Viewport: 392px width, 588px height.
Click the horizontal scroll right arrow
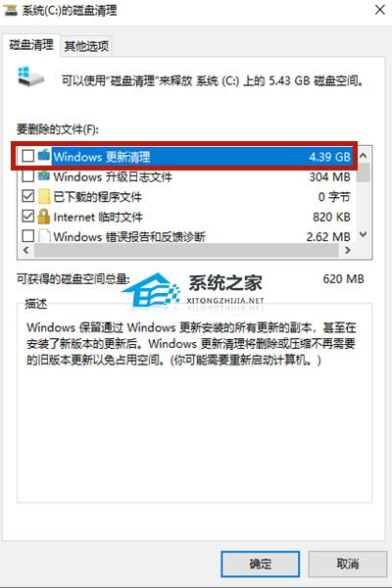pyautogui.click(x=348, y=250)
